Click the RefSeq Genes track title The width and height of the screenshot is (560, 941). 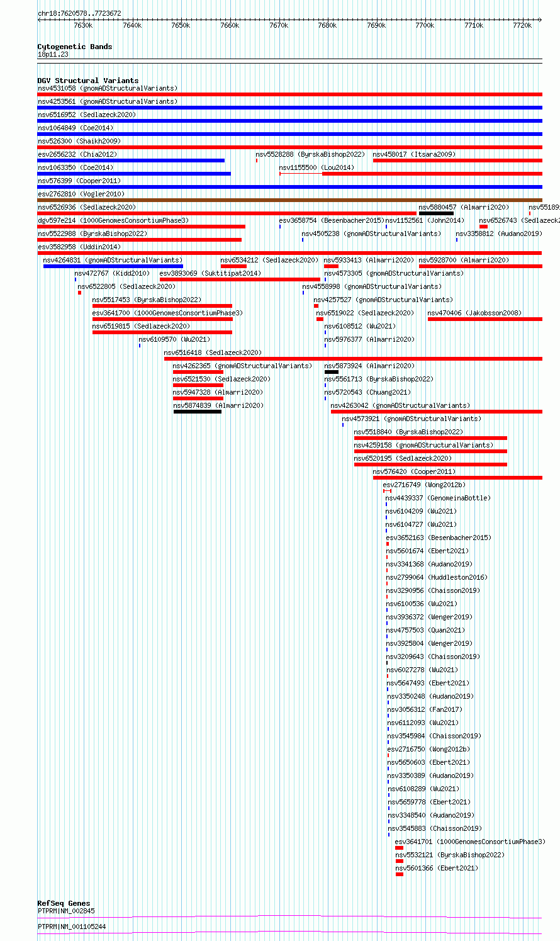click(64, 903)
